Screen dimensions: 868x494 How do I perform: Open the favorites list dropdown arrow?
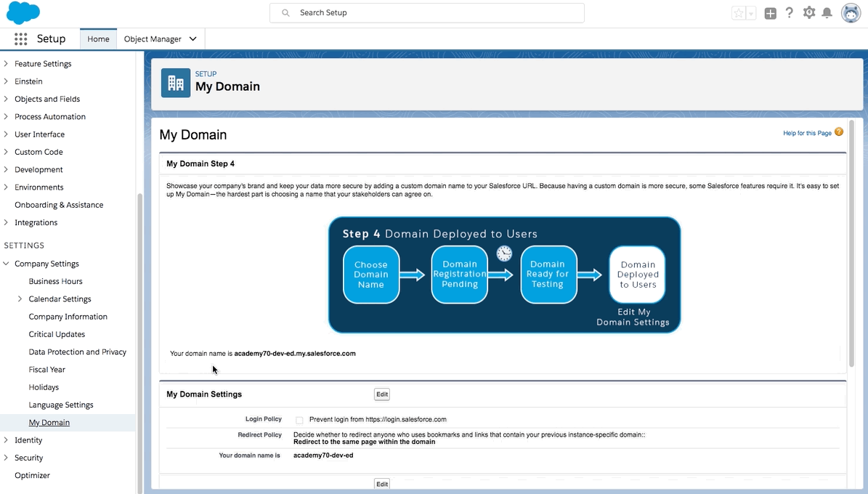point(751,13)
